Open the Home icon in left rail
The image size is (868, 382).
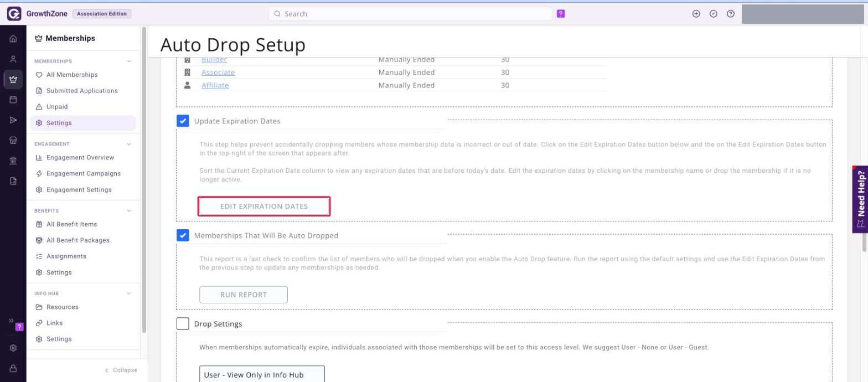pyautogui.click(x=13, y=39)
